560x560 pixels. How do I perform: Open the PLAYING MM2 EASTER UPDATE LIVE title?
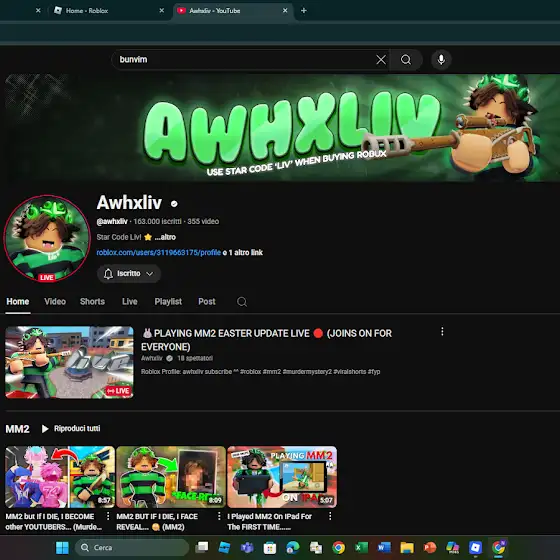point(266,340)
